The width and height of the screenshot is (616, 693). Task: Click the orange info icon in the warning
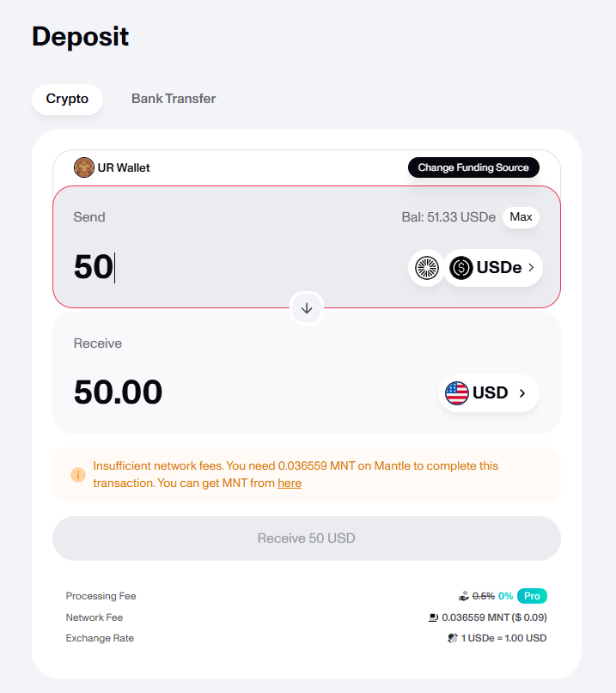78,474
